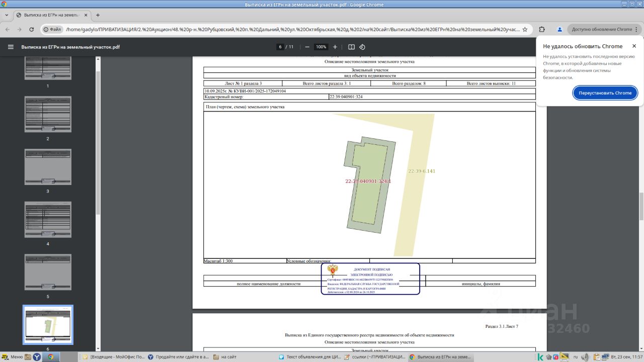Click 'Масштаб 1:300' text
Image resolution: width=644 pixels, height=362 pixels.
[x=218, y=261]
